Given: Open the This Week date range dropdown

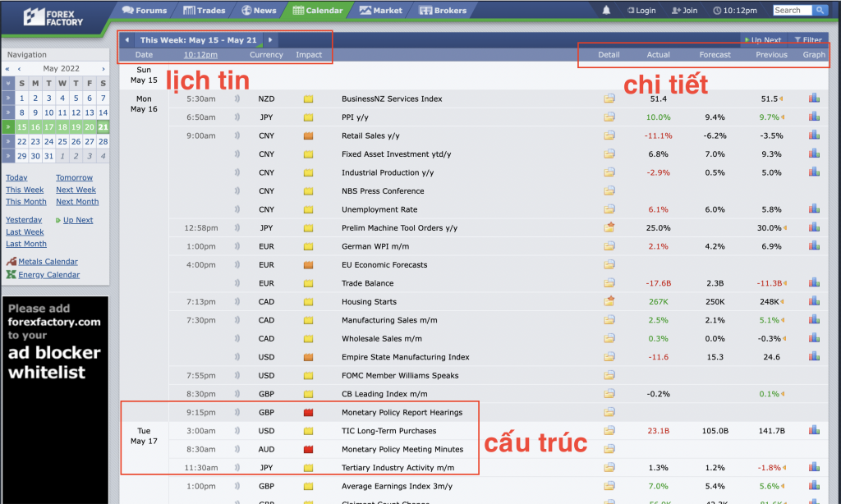Looking at the screenshot, I should [199, 39].
